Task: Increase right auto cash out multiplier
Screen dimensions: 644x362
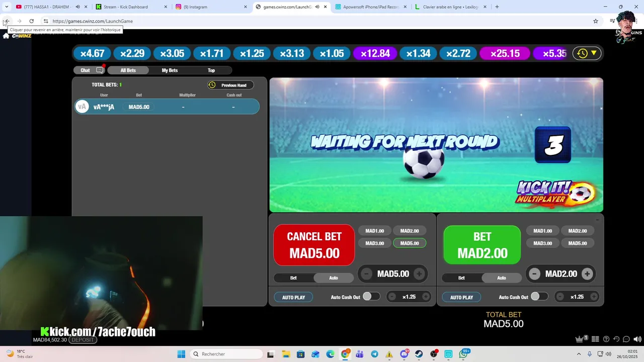Action: click(x=594, y=297)
